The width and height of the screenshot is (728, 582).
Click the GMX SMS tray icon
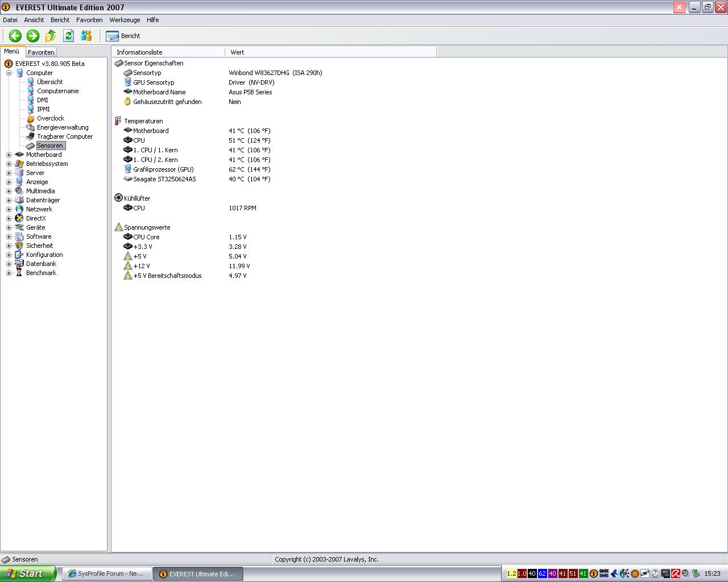pyautogui.click(x=603, y=573)
